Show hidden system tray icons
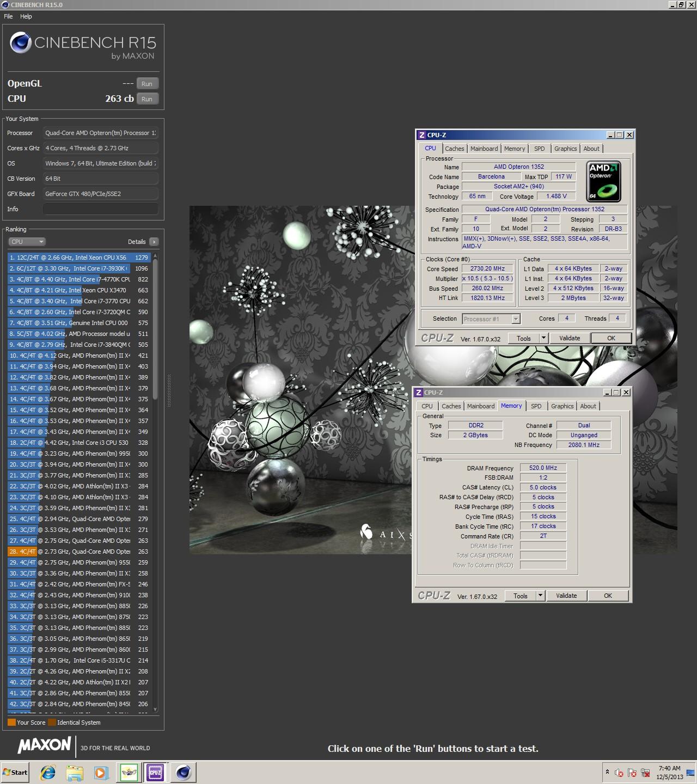 (x=607, y=772)
